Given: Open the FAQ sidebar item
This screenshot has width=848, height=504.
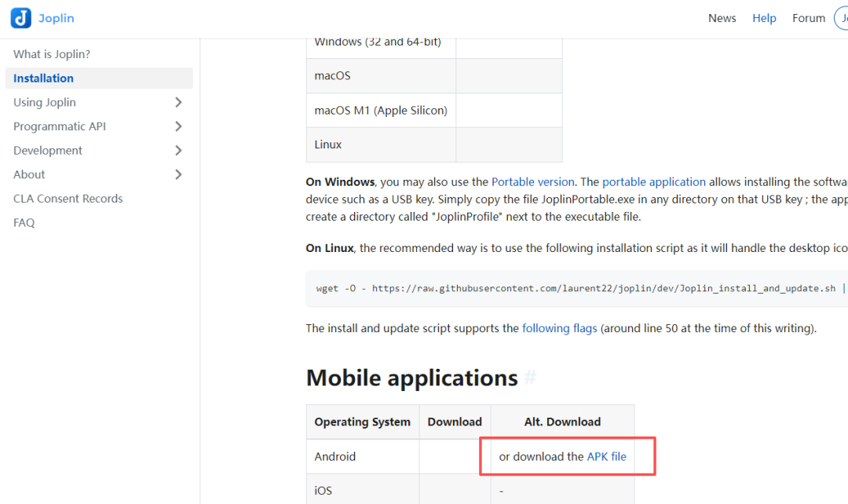Looking at the screenshot, I should pos(24,222).
